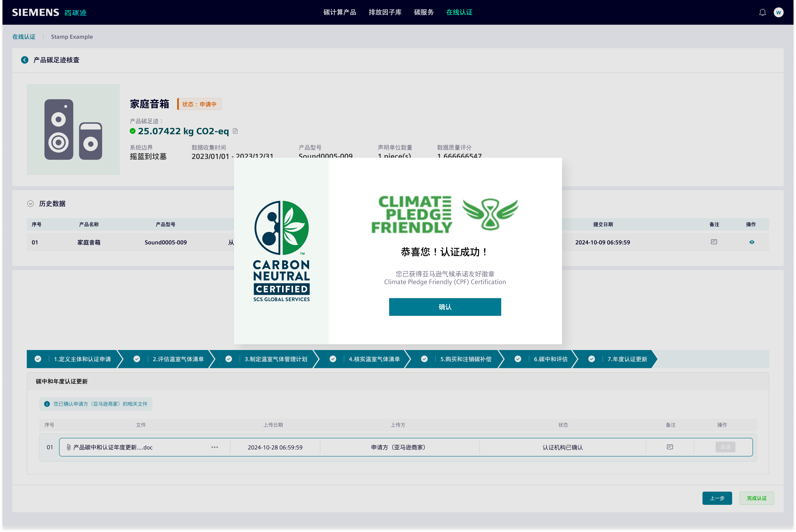Click the document icon next to carbon footprint value
The height and width of the screenshot is (532, 796).
click(235, 131)
